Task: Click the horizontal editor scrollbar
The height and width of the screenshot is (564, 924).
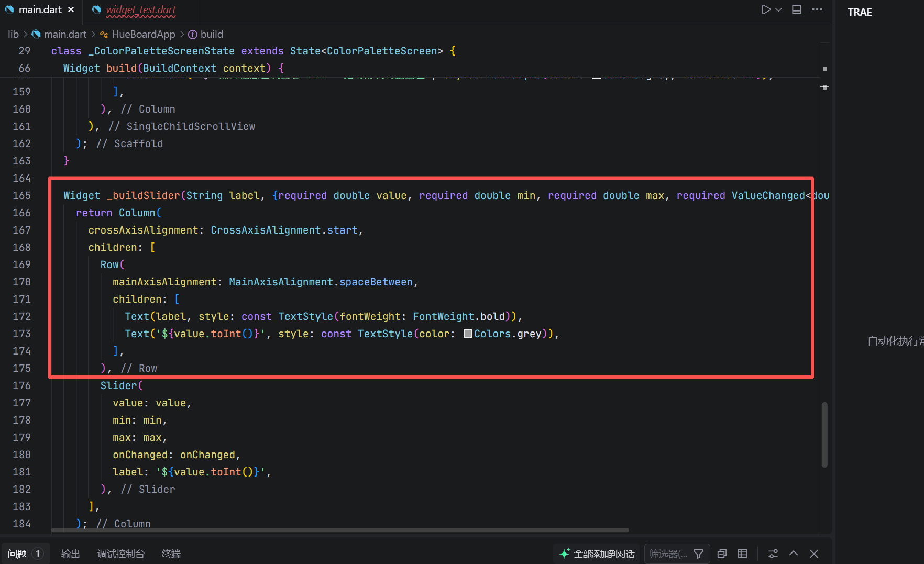Action: pyautogui.click(x=340, y=530)
